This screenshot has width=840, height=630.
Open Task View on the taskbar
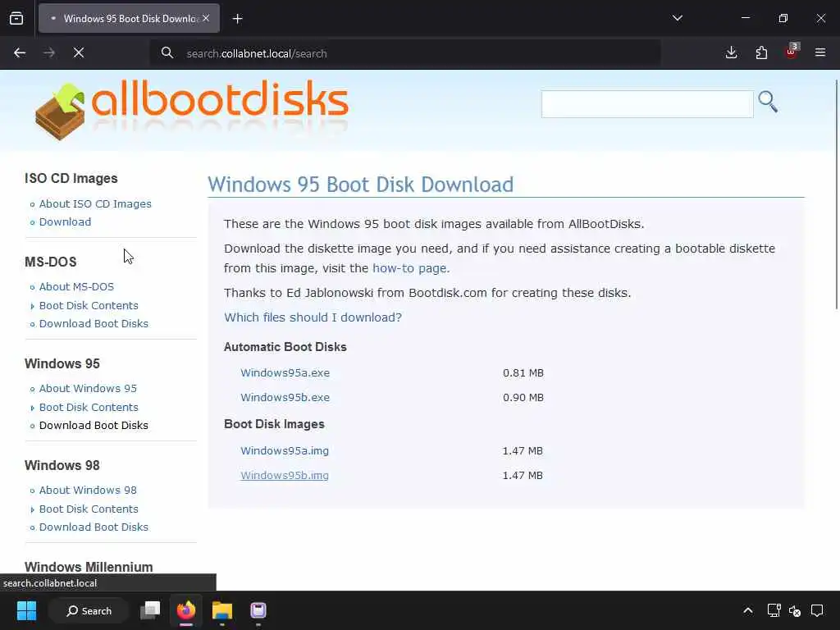point(150,610)
